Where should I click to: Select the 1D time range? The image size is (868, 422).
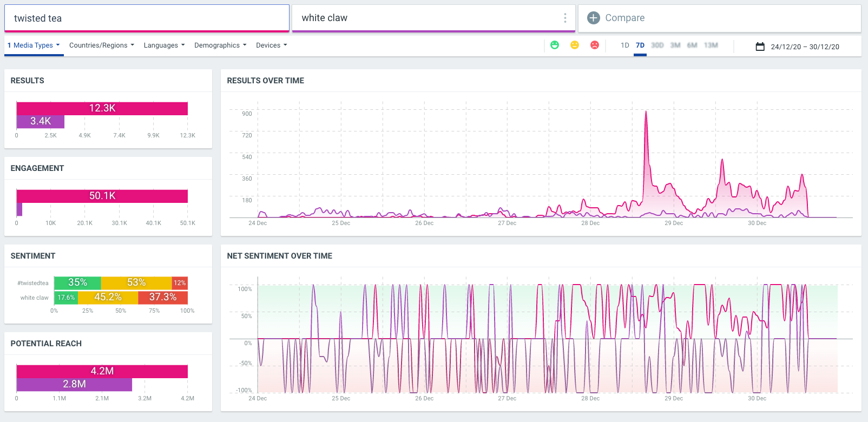tap(625, 45)
